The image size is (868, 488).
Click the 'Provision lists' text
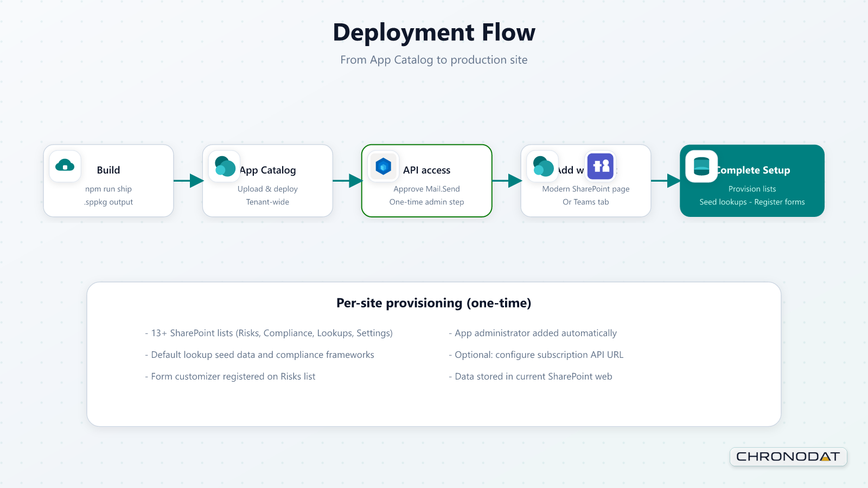tap(752, 189)
